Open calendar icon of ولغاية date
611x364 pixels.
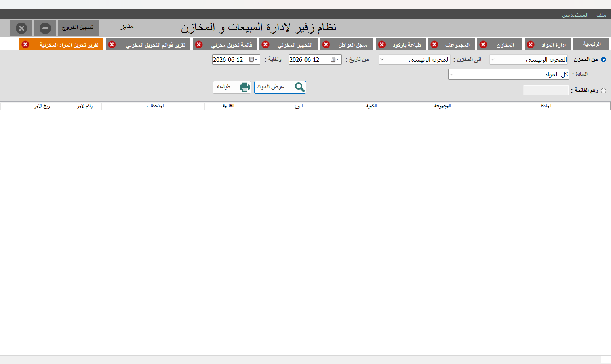point(253,60)
